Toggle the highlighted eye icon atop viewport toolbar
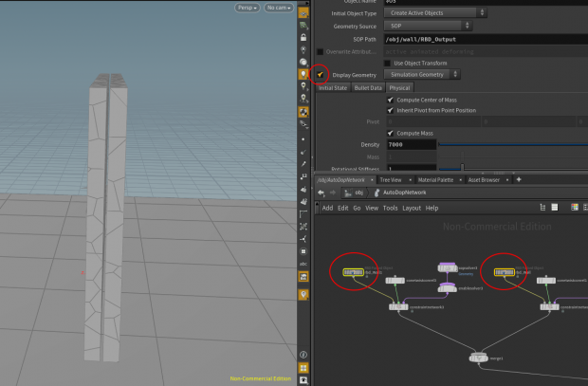The height and width of the screenshot is (386, 588). (303, 13)
